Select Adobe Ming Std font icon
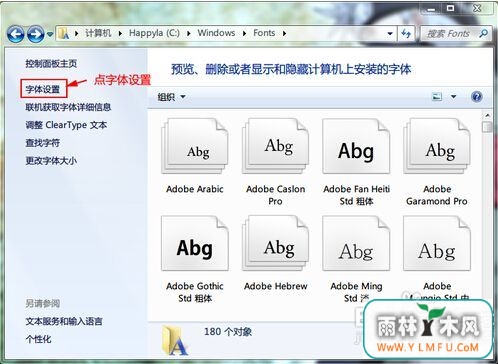The height and width of the screenshot is (364, 498). coord(356,243)
